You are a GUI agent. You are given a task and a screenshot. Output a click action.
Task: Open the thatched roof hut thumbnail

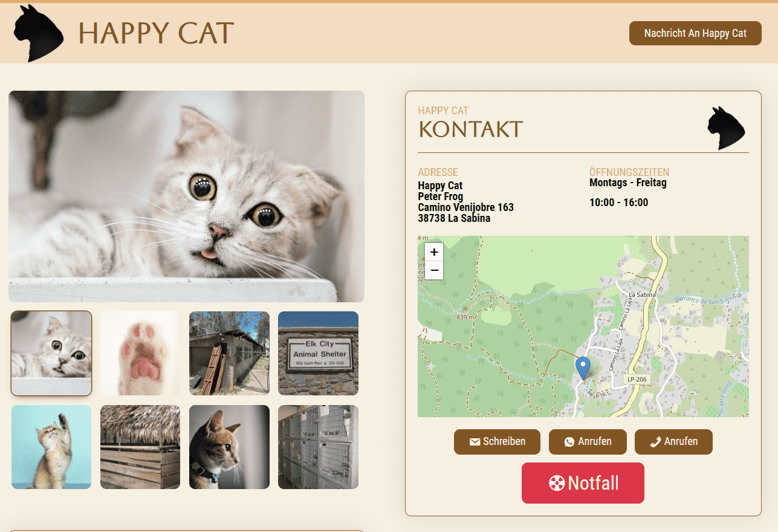[140, 447]
